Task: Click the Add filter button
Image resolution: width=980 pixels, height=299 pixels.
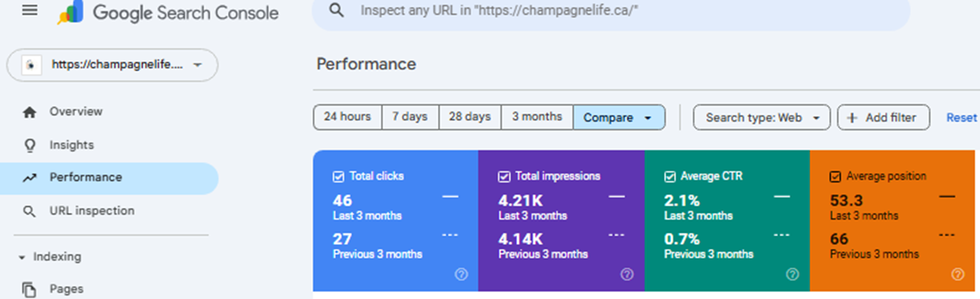Action: pos(883,118)
